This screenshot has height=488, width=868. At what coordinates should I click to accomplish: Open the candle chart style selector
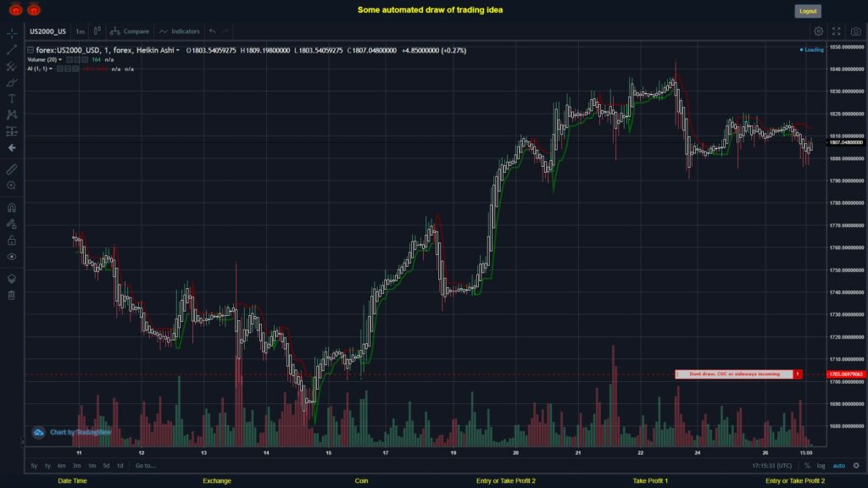[97, 31]
